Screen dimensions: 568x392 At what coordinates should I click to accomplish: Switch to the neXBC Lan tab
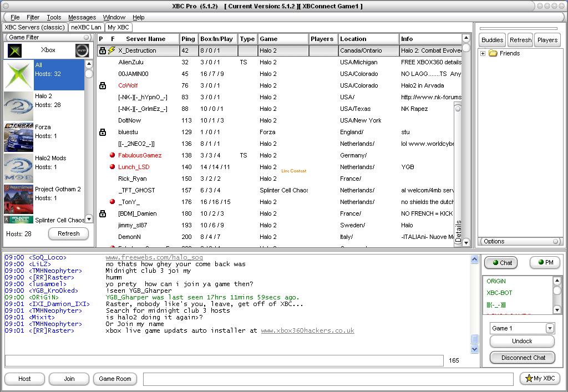(86, 27)
